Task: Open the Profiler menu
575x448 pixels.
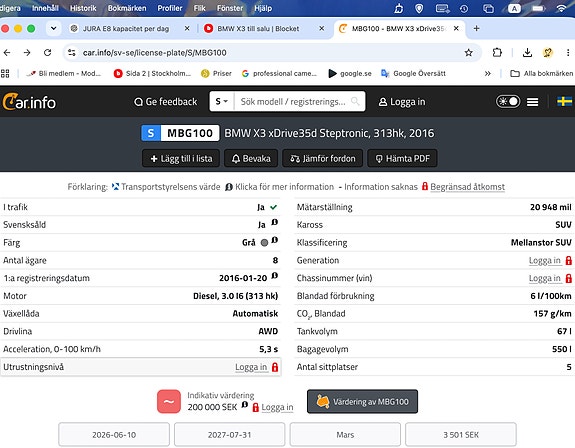Action: pyautogui.click(x=170, y=8)
